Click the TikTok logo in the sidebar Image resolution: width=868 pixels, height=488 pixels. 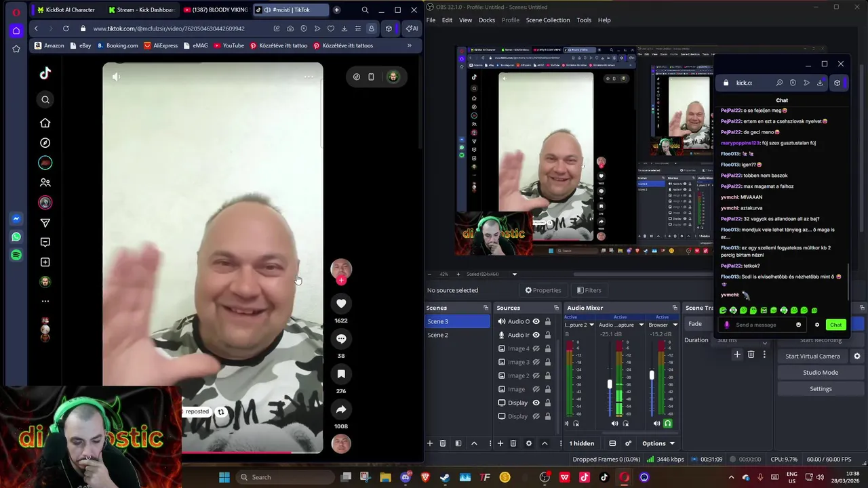pyautogui.click(x=45, y=74)
